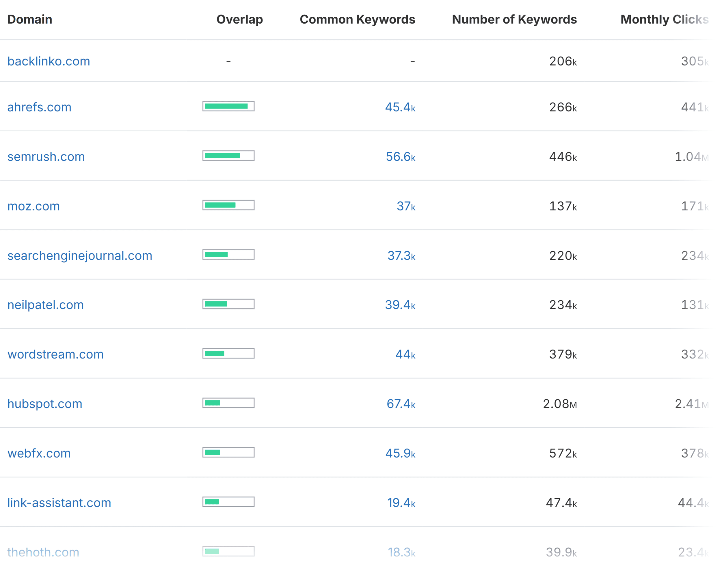Open the webfx.com domain link
The height and width of the screenshot is (588, 722).
(x=39, y=453)
